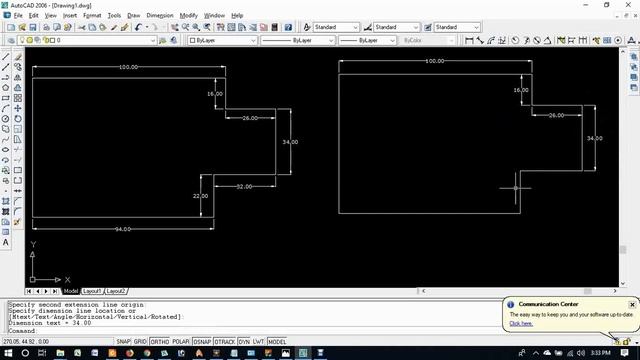
Task: Switch to the Layout2 tab
Action: click(x=116, y=291)
